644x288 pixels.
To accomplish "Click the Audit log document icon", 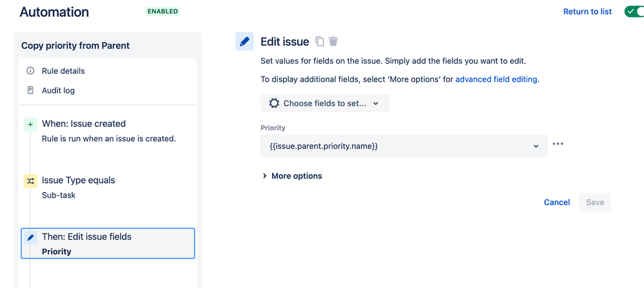I will [30, 90].
